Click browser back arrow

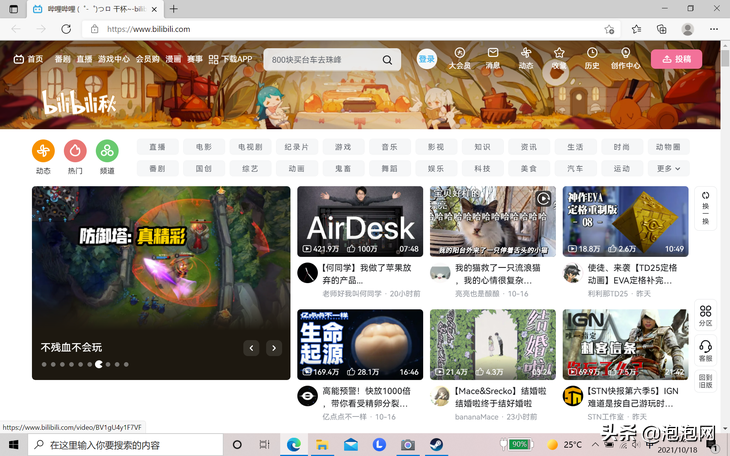[16, 29]
